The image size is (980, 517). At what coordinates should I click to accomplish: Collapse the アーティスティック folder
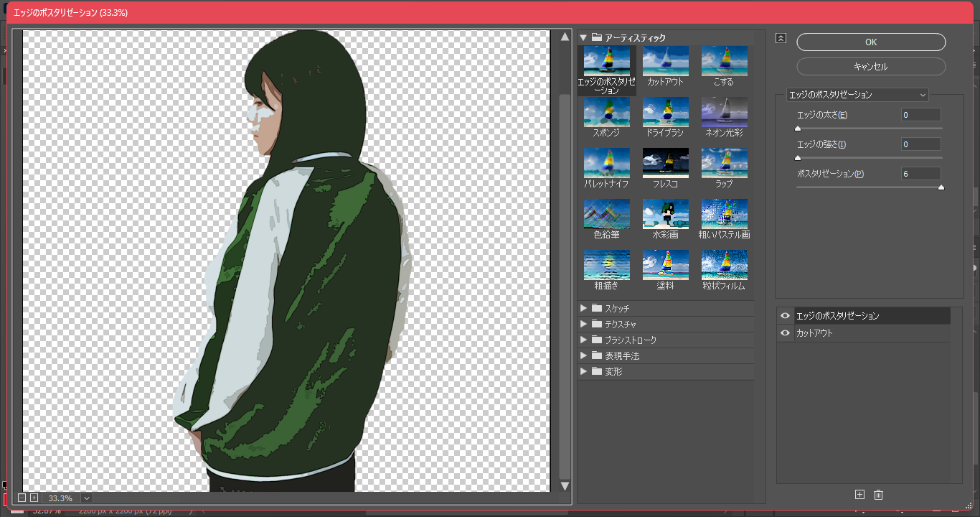point(583,37)
